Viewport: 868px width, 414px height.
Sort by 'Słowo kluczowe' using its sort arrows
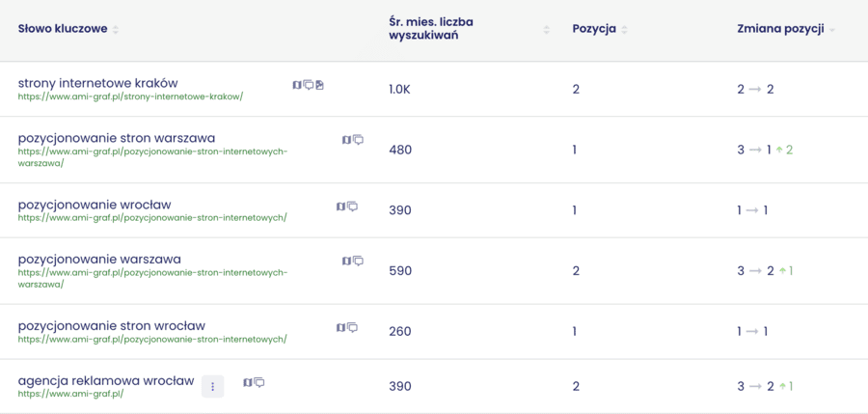point(115,30)
